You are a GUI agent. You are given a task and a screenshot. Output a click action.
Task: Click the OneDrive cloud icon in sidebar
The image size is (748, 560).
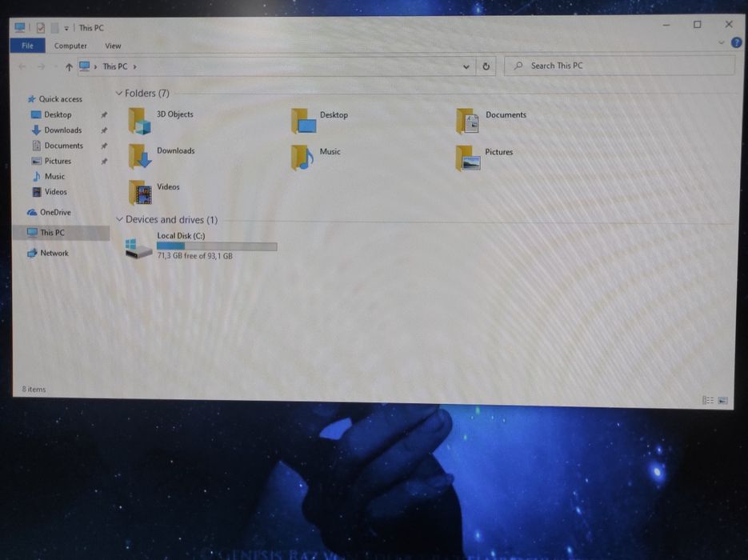coord(32,212)
